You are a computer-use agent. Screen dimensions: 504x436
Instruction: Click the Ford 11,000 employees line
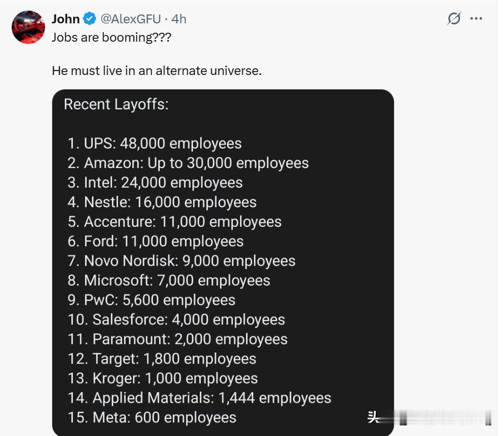[156, 241]
